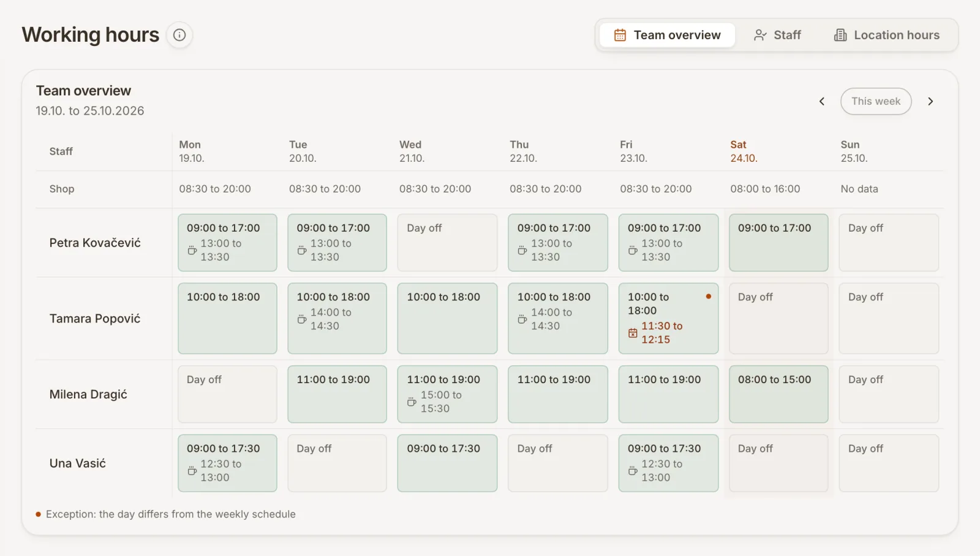Image resolution: width=980 pixels, height=556 pixels.
Task: Advance to the next week
Action: [x=930, y=101]
